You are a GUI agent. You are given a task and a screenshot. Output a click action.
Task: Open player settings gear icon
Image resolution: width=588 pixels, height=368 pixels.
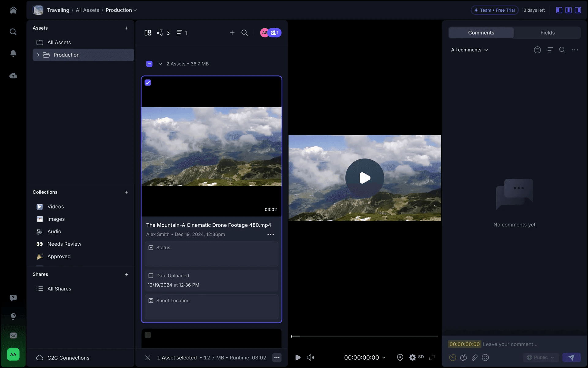click(413, 357)
